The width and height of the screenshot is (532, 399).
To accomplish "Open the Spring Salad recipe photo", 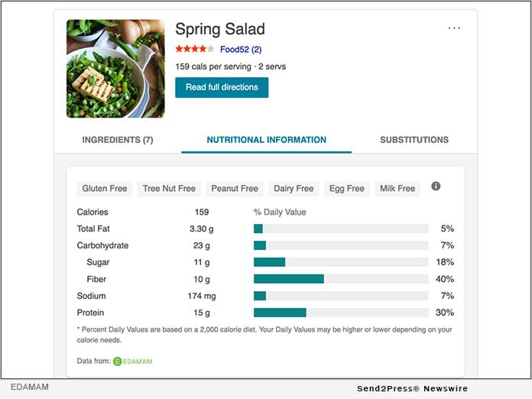I will click(115, 69).
